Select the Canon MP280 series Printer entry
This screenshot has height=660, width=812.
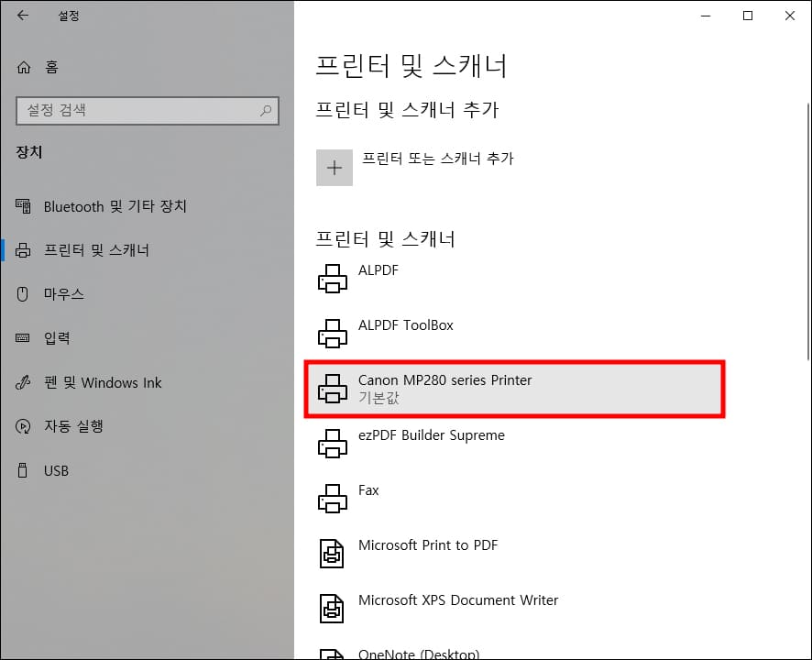445,389
